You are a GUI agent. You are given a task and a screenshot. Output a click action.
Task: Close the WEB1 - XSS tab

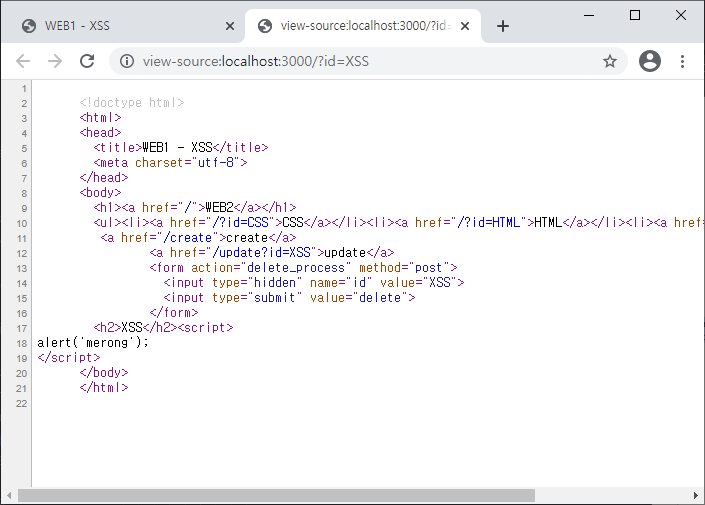[x=230, y=26]
